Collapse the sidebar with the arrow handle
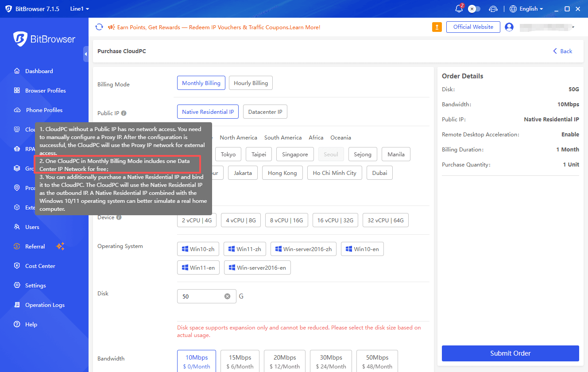 point(85,54)
